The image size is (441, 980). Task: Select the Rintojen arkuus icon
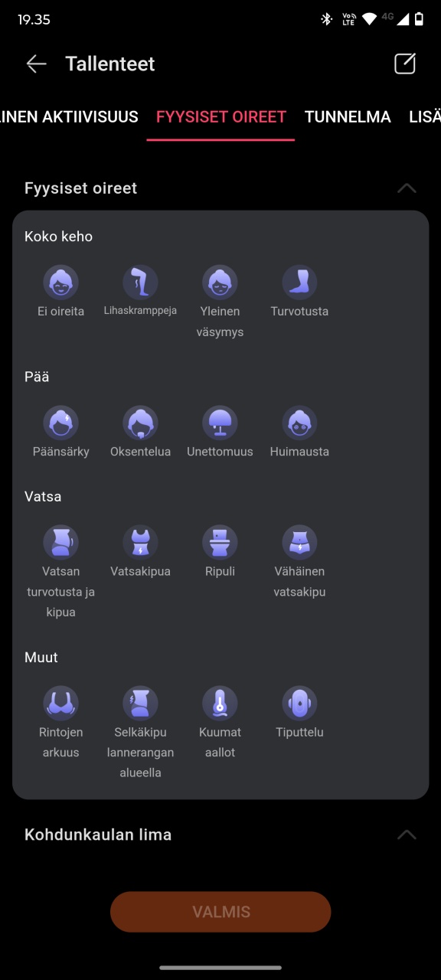(x=60, y=703)
